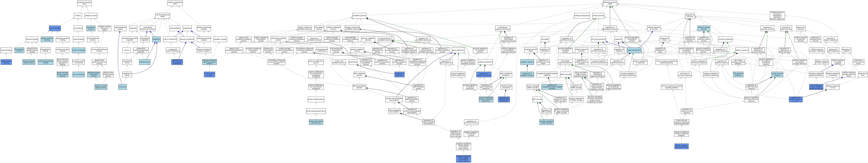Select the 'thioesterase binding' node
Image resolution: width=868 pixels, height=163 pixels.
point(19,50)
